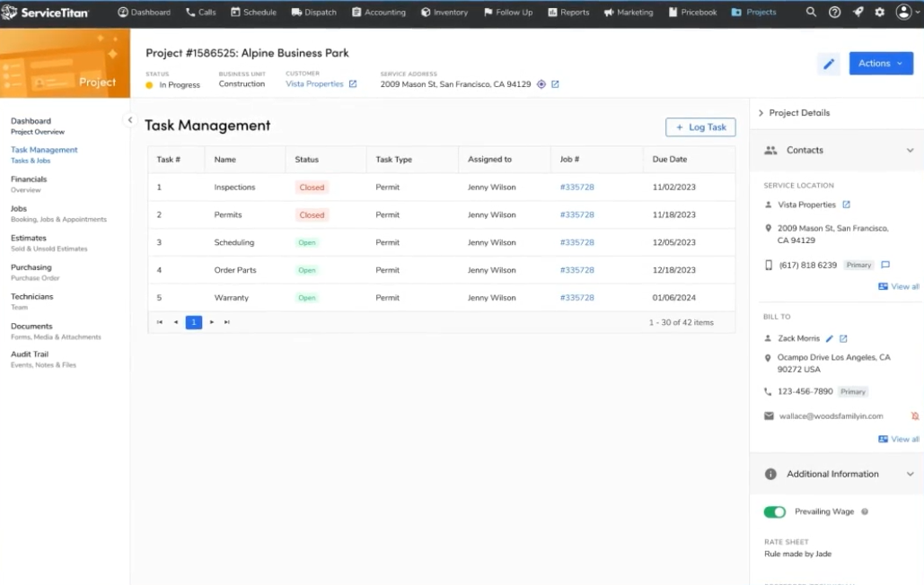Open external link beside Zack Morris
Viewport: 924px width, 585px height.
pyautogui.click(x=843, y=338)
